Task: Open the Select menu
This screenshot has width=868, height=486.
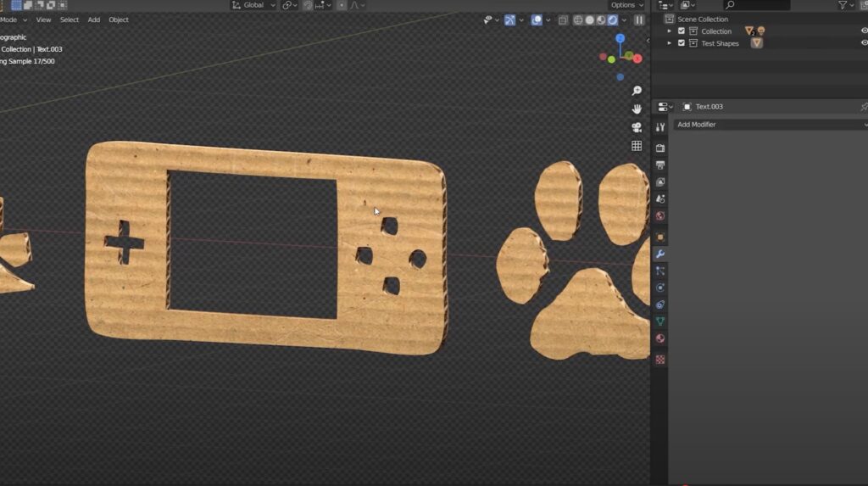Action: point(70,20)
